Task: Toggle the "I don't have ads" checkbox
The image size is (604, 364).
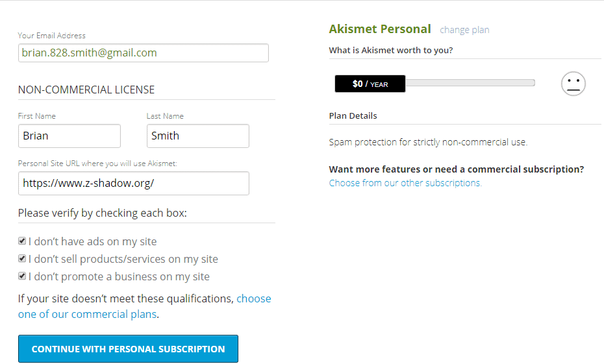Action: pyautogui.click(x=22, y=241)
